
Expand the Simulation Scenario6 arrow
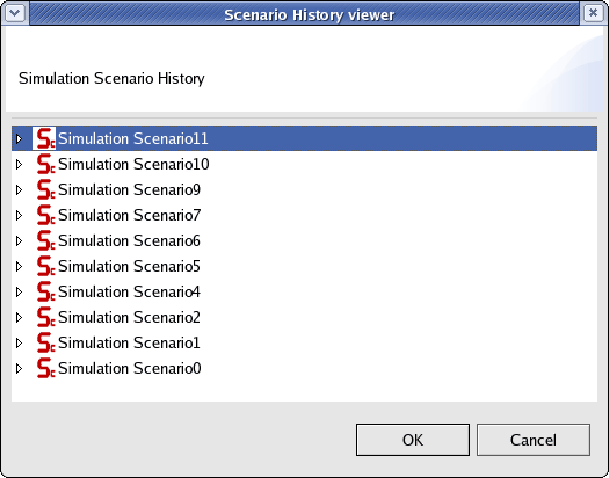19,241
